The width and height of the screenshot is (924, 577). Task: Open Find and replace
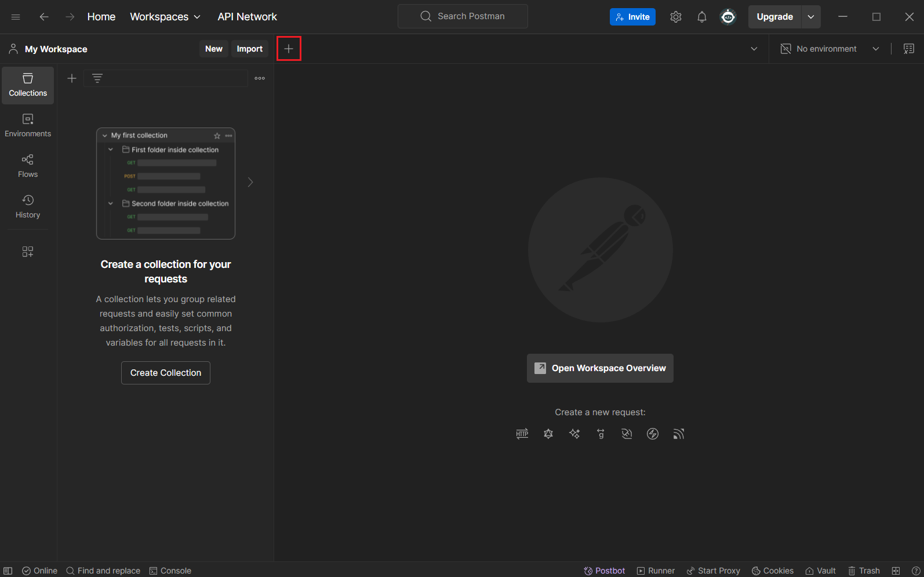tap(103, 571)
